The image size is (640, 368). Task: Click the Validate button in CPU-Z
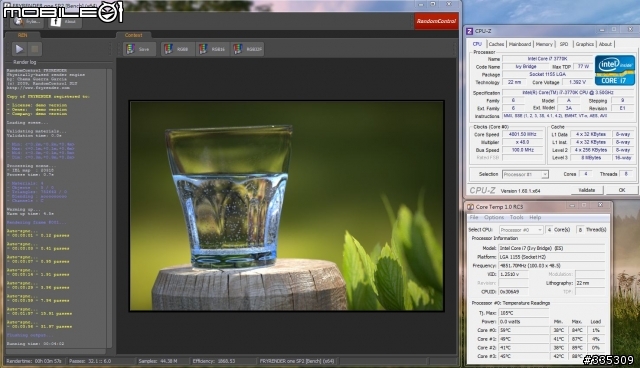point(587,190)
